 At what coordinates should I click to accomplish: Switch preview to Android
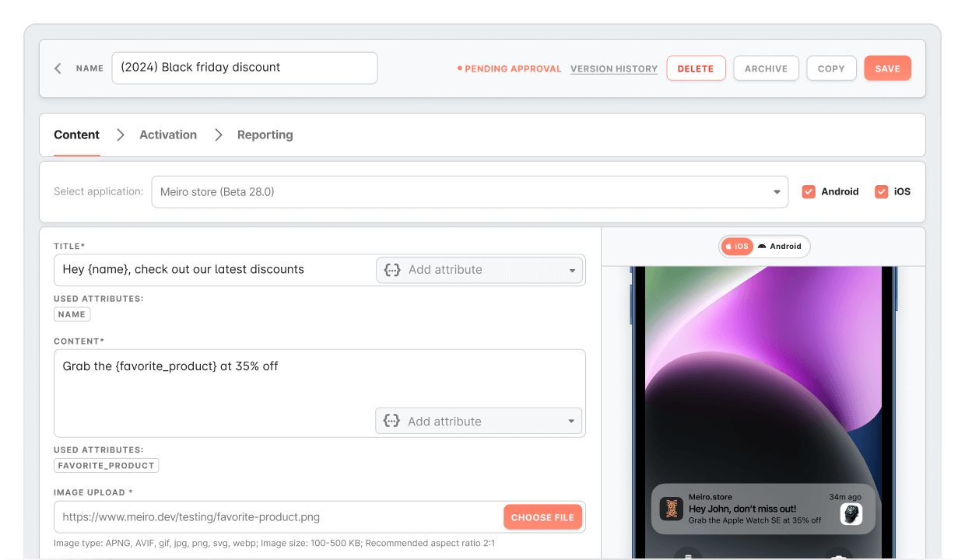tap(780, 247)
